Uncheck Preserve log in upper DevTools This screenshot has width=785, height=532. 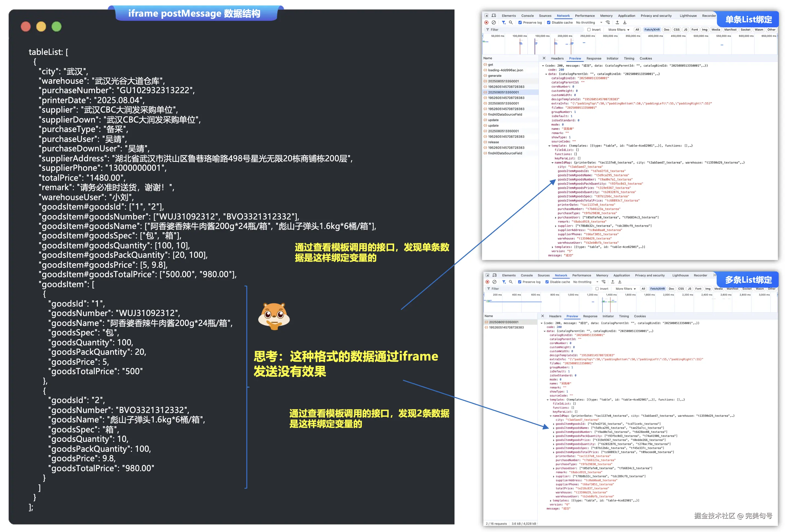(x=520, y=23)
